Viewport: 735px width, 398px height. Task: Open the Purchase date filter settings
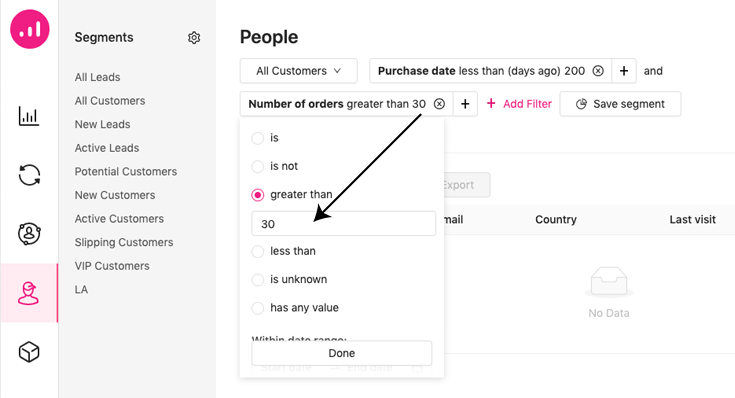click(x=481, y=71)
